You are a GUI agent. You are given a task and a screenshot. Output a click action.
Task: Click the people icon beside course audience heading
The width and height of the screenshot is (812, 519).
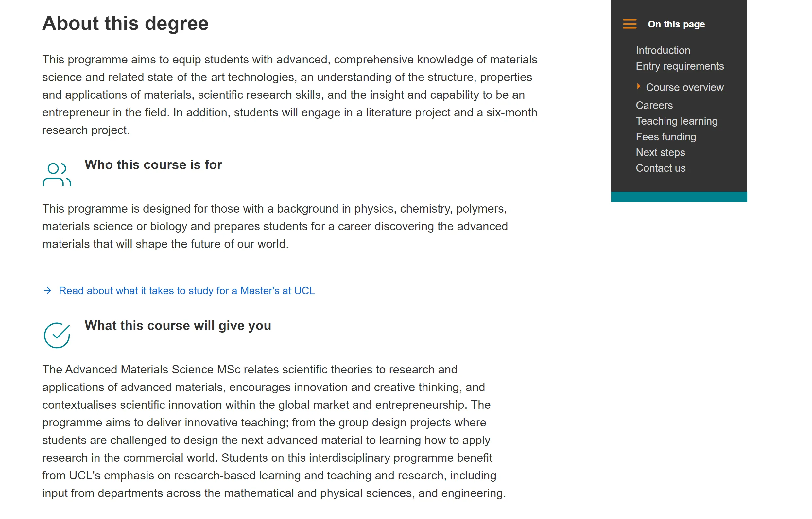pos(57,174)
